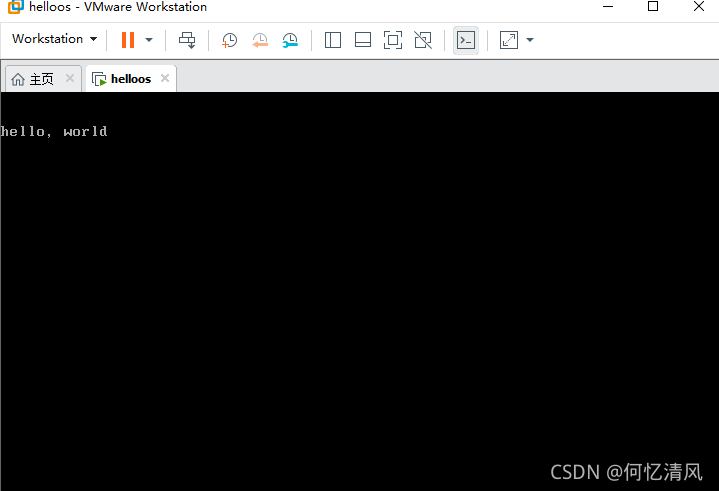
Task: Close the 主页 home tab
Action: pos(70,78)
